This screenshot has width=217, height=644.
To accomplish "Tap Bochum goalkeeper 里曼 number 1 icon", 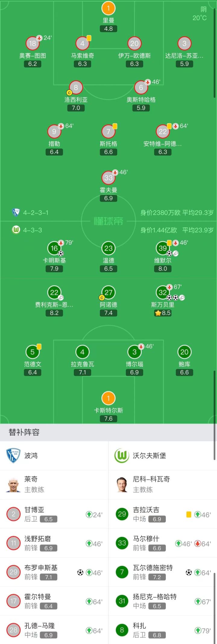I will pos(108,8).
